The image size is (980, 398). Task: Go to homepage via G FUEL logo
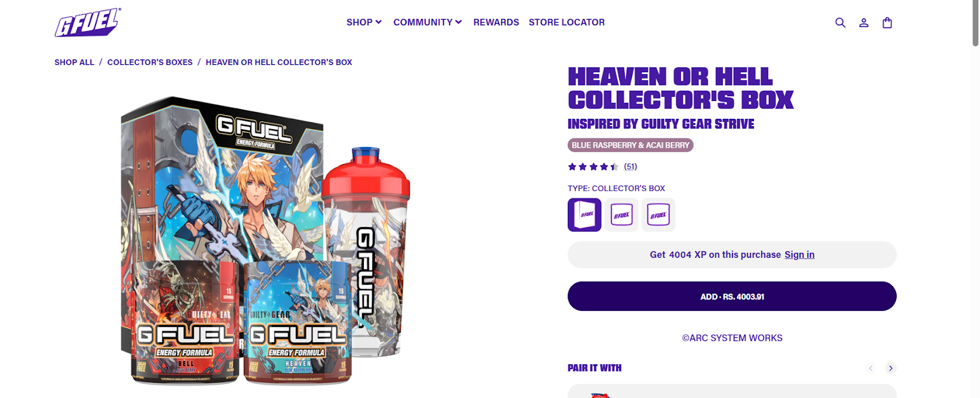[x=88, y=23]
